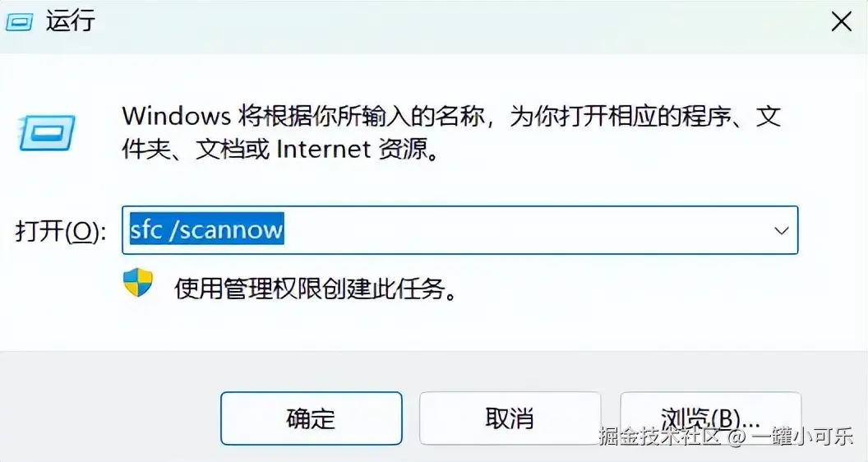
Task: Select the highlighted sfc /scannow text
Action: click(207, 229)
